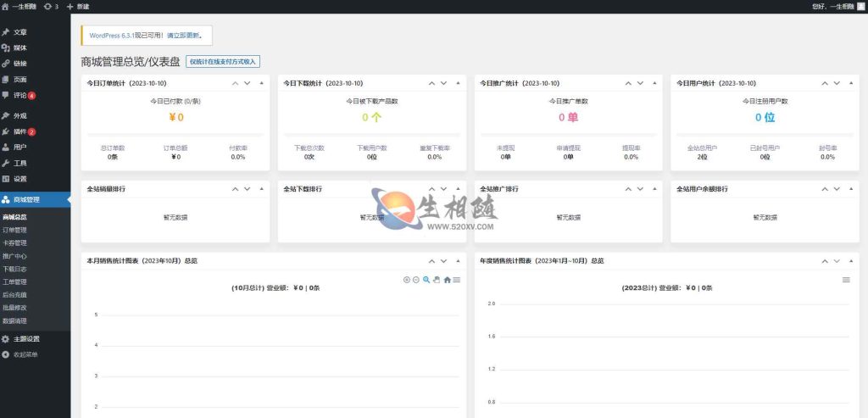Open the 用户 users menu
This screenshot has width=868, height=418.
pos(35,148)
